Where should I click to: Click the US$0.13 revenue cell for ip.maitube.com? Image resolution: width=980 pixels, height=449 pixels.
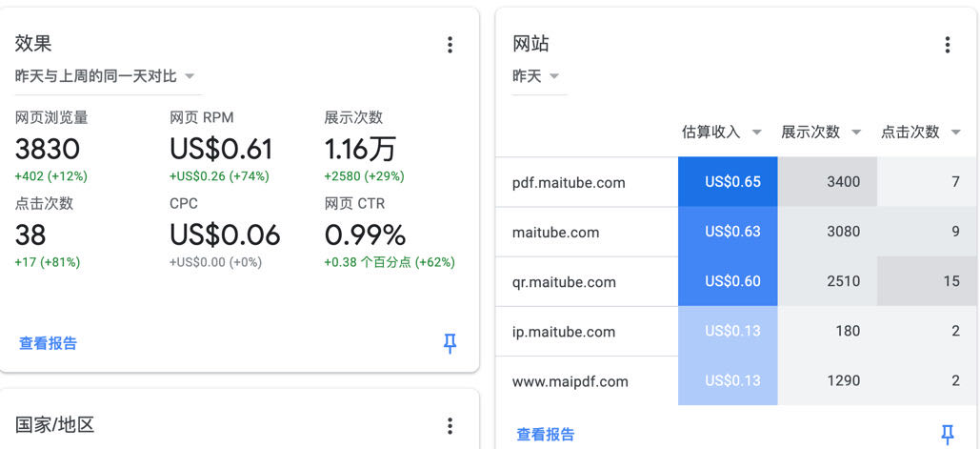tap(728, 332)
